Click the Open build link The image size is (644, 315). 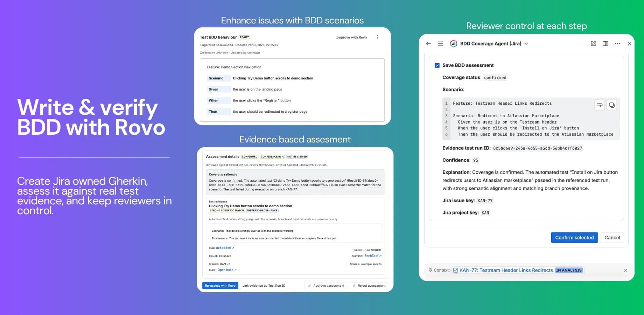tap(227, 270)
